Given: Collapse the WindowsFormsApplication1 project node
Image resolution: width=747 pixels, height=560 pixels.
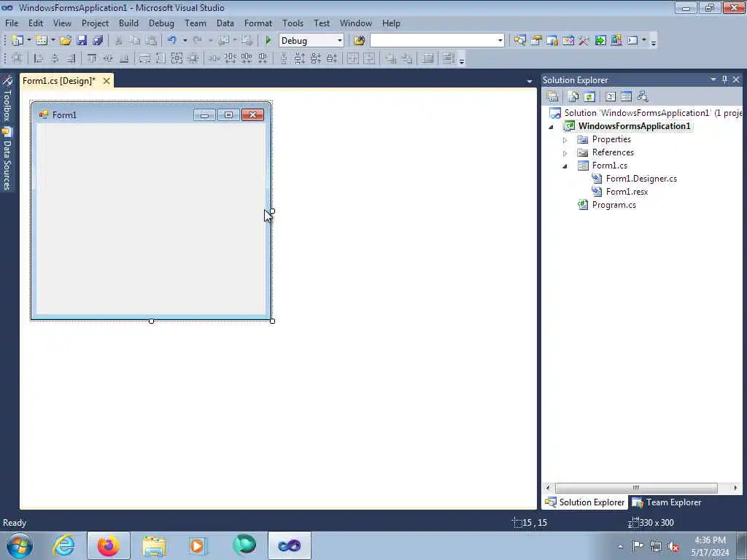Looking at the screenshot, I should 551,127.
